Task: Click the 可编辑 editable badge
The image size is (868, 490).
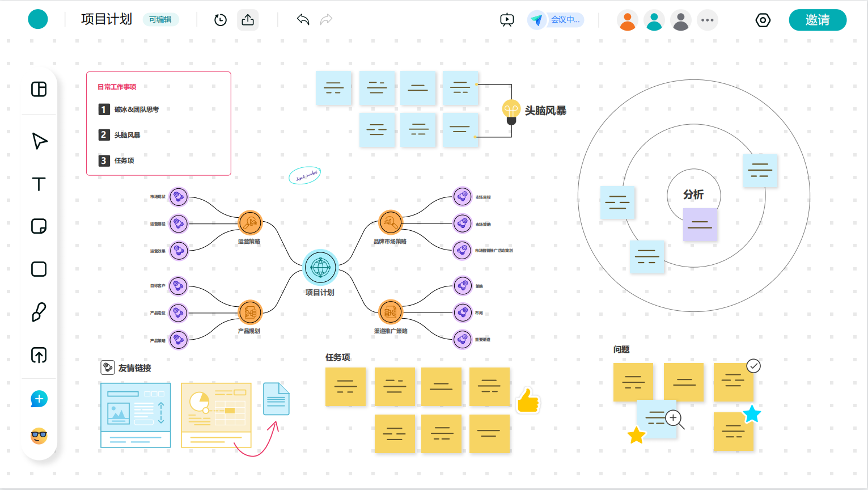Action: click(x=160, y=20)
